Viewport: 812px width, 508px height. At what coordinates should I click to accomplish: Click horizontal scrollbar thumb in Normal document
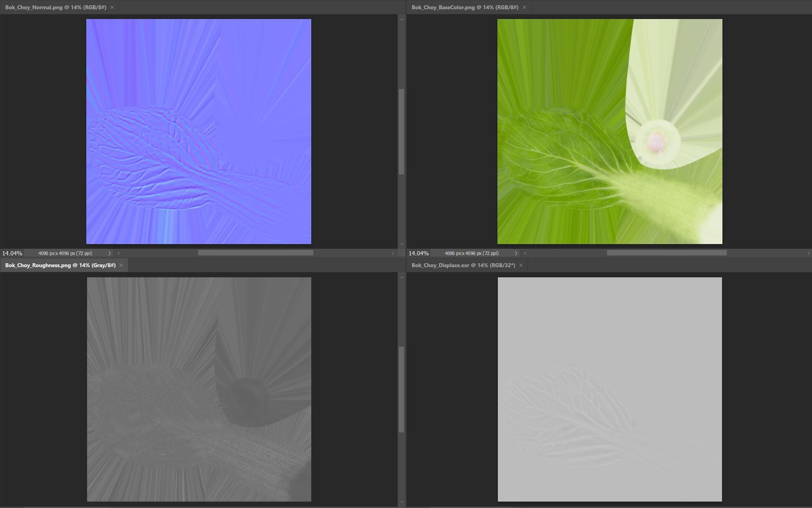[256, 253]
